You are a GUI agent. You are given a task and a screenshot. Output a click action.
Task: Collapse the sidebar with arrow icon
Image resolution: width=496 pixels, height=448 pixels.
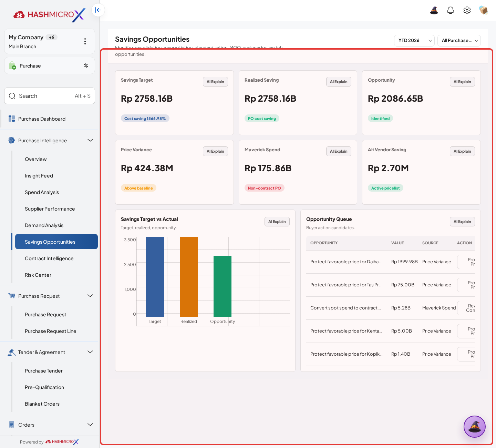coord(98,10)
